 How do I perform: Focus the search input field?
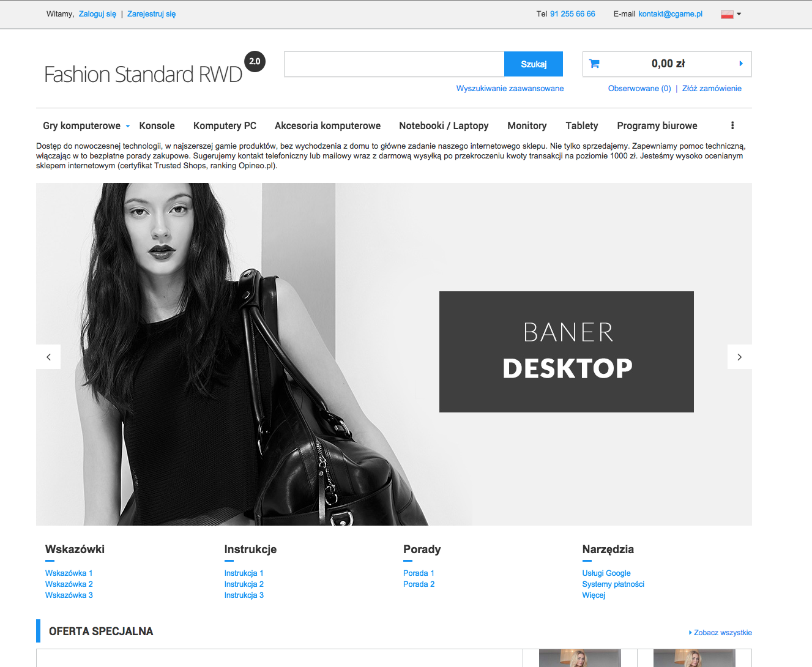click(x=394, y=64)
